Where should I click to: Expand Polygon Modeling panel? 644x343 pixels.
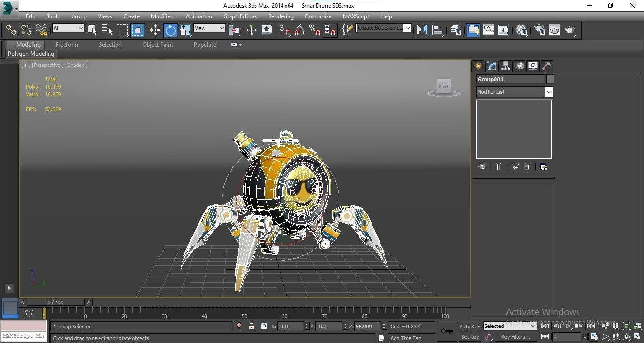(31, 54)
